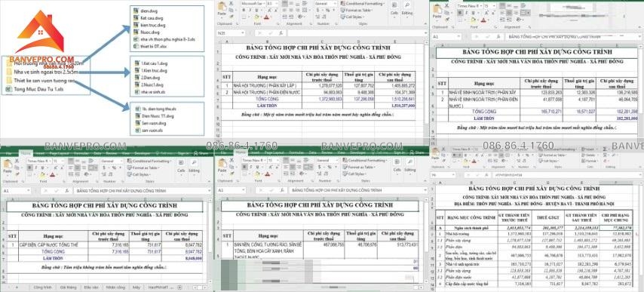This screenshot has width=644, height=292.
Task: Click the empty formula bar beside N25
Action: (357, 33)
